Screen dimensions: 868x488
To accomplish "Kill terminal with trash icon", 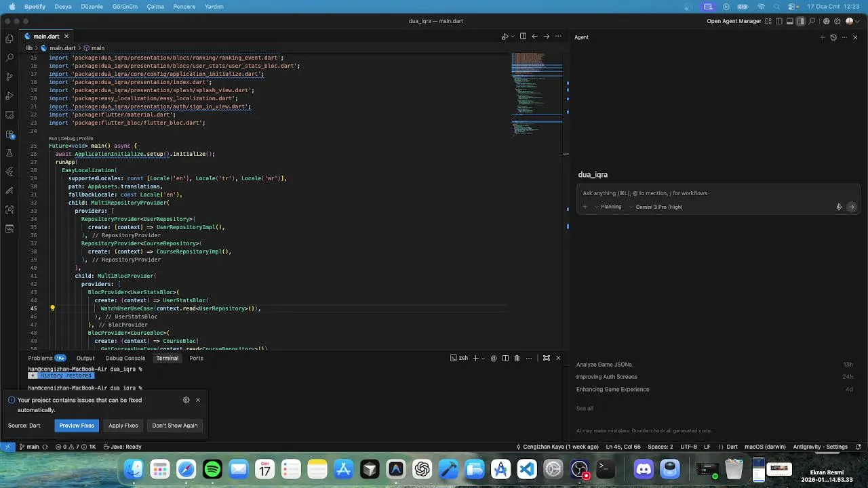I will tap(517, 358).
